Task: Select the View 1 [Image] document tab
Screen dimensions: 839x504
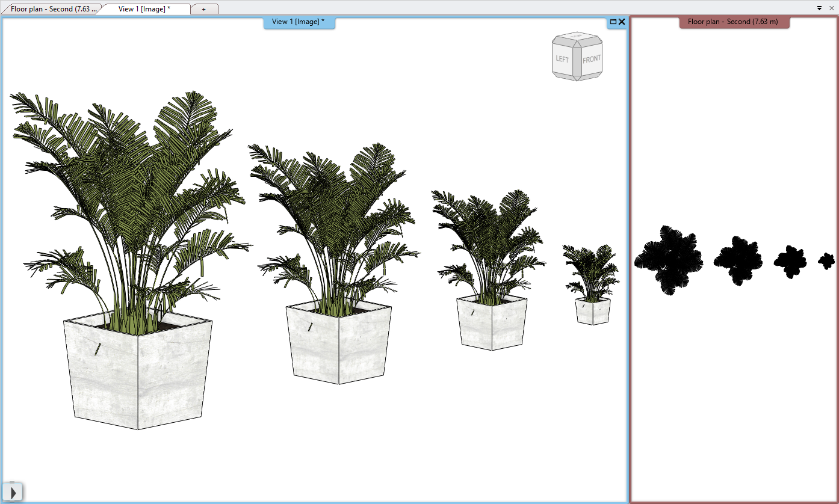Action: pos(144,9)
